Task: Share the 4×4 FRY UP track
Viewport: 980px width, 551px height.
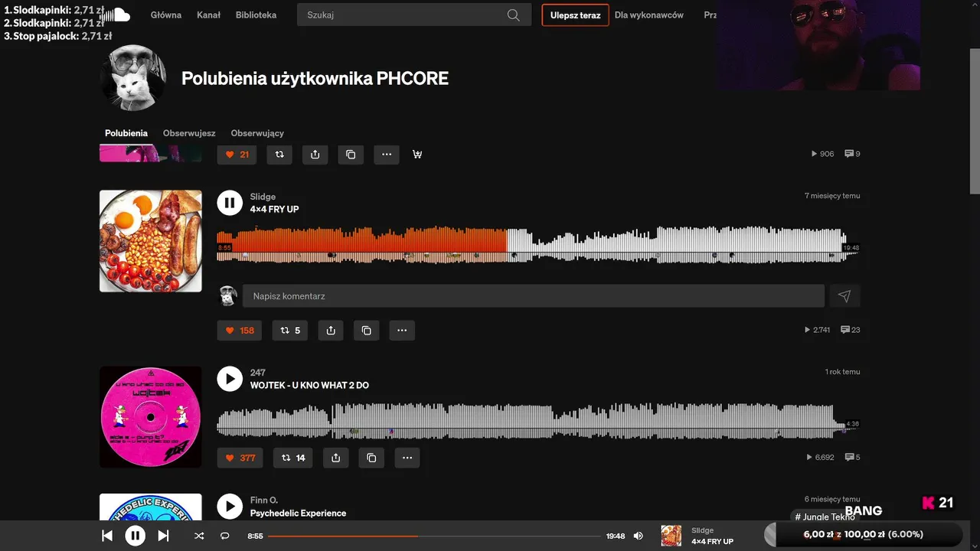Action: (x=331, y=331)
